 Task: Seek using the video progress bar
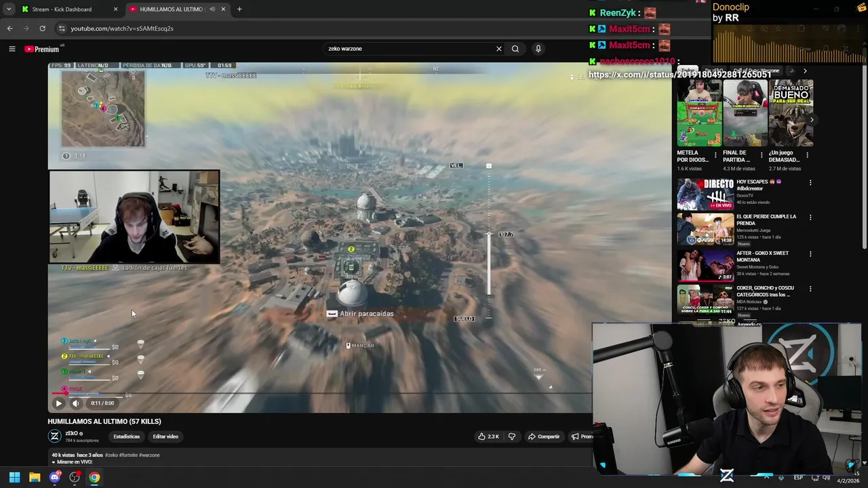(x=322, y=392)
